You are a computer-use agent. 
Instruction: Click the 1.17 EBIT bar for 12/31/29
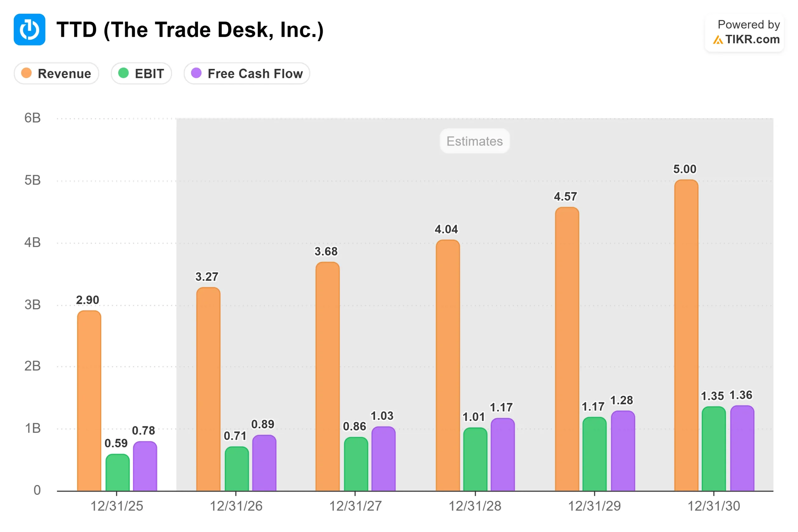click(594, 454)
